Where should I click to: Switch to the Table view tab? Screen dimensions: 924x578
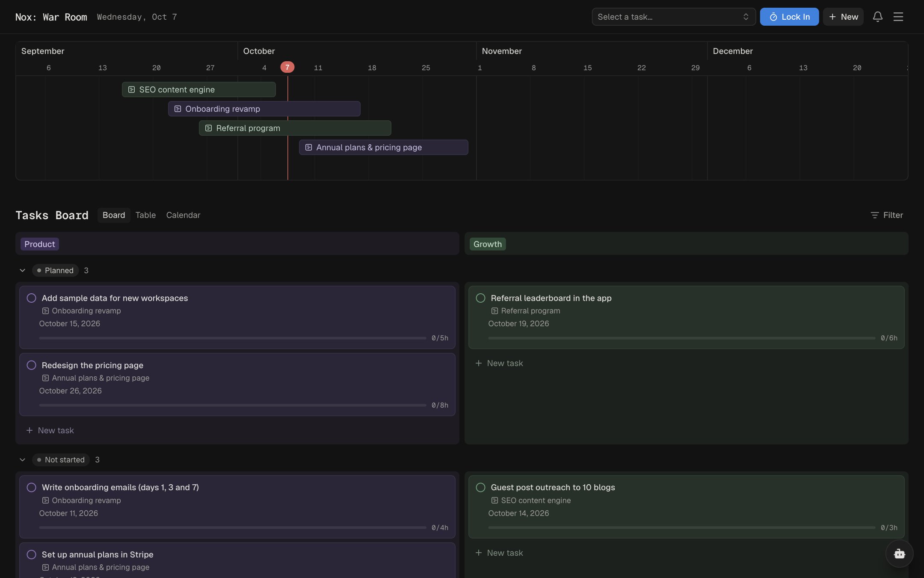145,215
